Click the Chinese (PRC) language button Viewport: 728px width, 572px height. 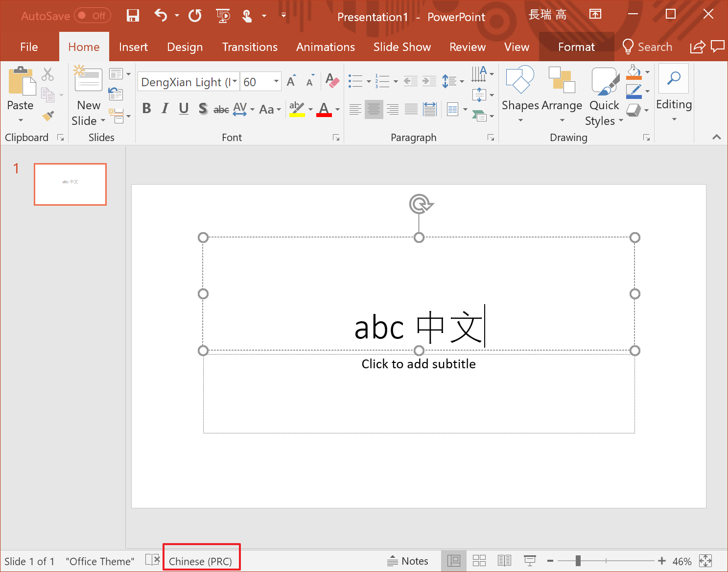(201, 561)
